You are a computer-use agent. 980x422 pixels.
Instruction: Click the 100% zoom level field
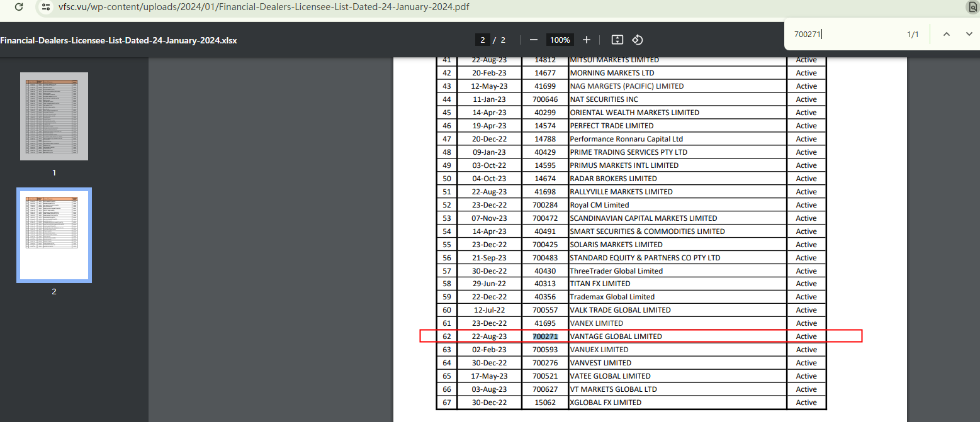click(x=560, y=40)
